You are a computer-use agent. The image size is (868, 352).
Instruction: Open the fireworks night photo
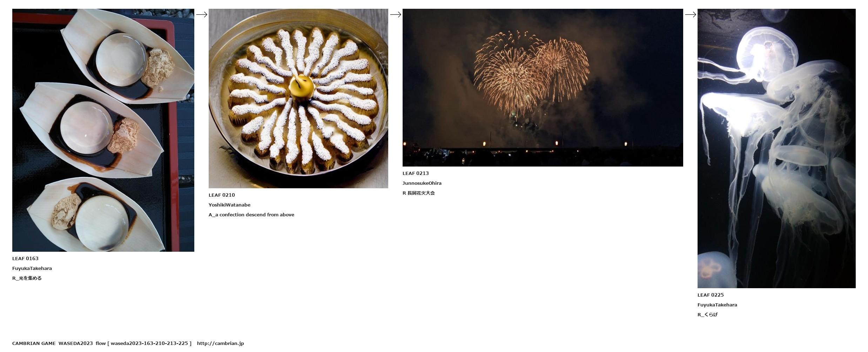[543, 88]
